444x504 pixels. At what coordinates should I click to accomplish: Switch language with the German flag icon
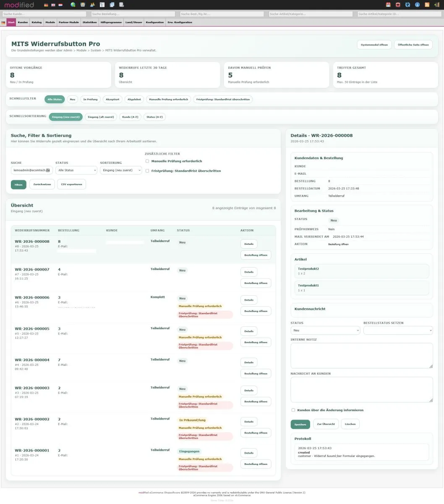pos(46,5)
